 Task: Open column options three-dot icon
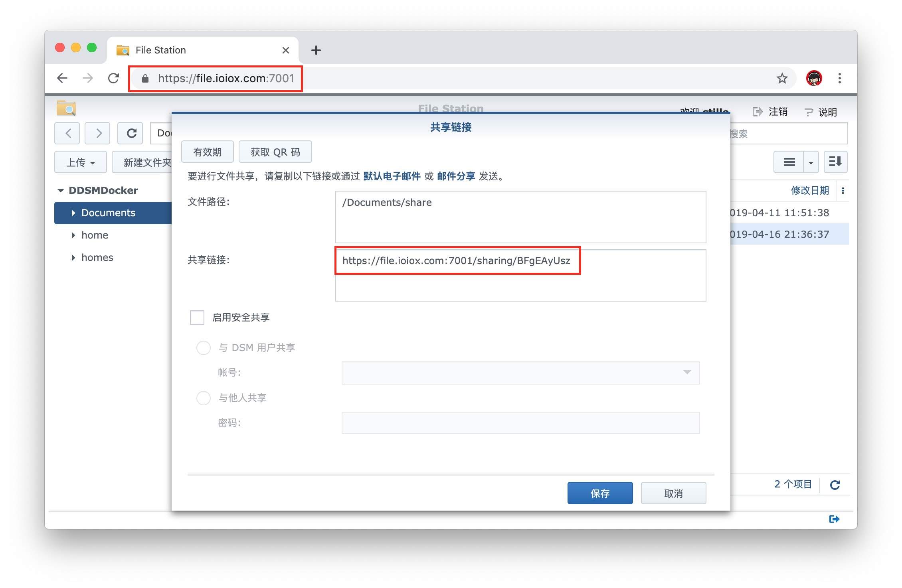tap(843, 191)
